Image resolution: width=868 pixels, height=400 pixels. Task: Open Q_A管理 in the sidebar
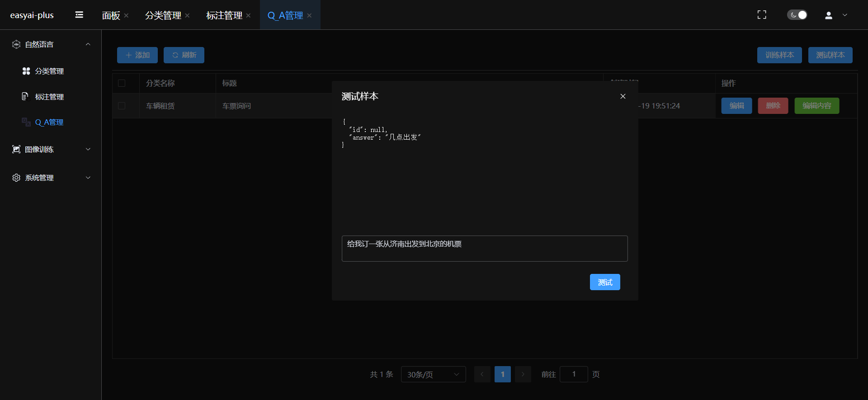[x=49, y=122]
